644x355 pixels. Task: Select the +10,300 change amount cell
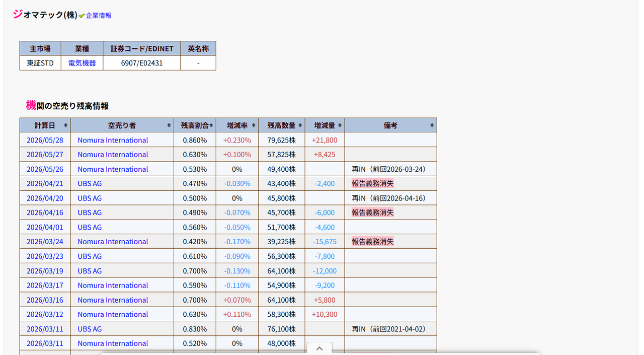325,314
